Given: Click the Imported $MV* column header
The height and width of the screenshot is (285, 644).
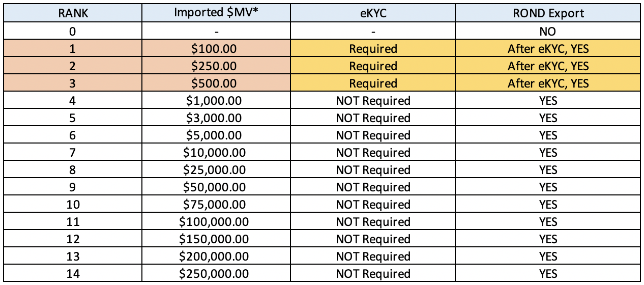Looking at the screenshot, I should pos(217,13).
